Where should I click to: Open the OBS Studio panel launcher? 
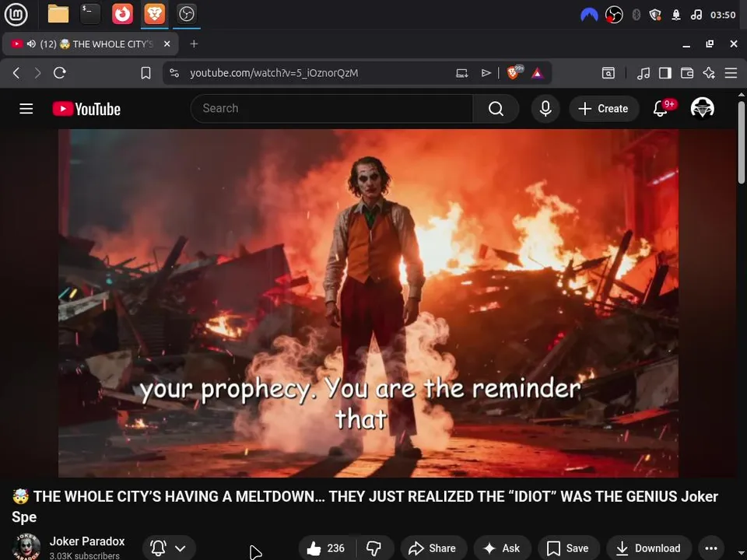pyautogui.click(x=186, y=14)
